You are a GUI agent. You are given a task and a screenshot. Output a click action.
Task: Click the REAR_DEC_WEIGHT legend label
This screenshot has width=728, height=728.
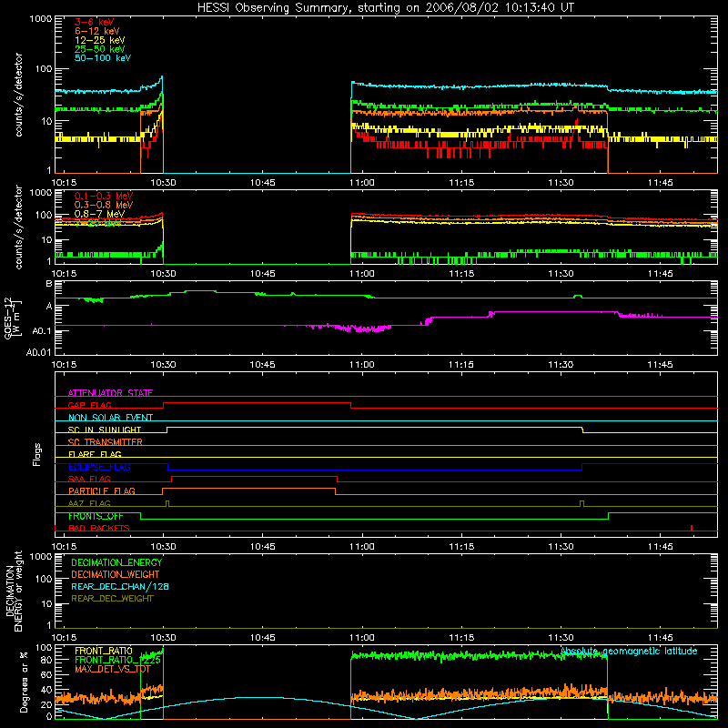pos(112,599)
